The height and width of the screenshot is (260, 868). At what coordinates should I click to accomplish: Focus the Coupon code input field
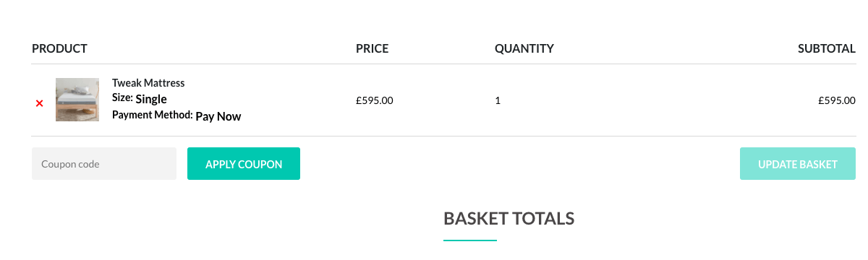coord(104,164)
